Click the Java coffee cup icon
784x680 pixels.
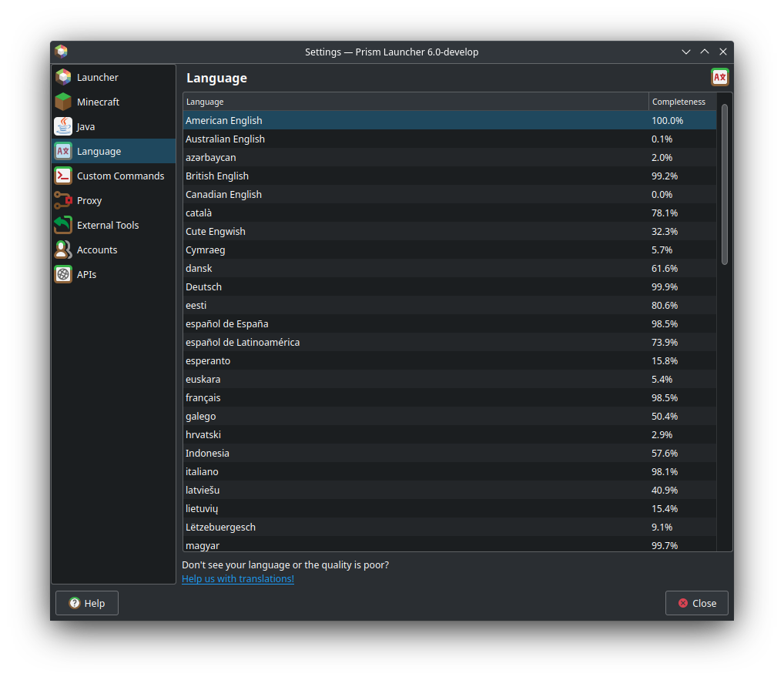point(63,126)
